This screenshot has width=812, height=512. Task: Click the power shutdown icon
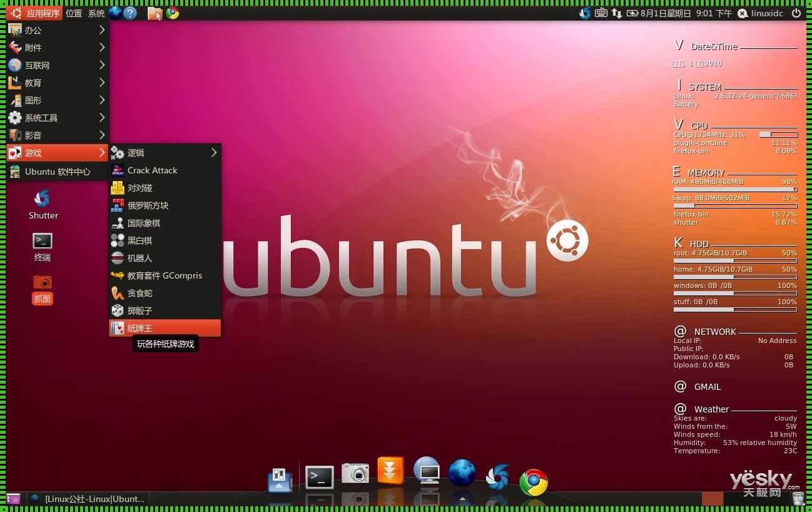coord(796,13)
